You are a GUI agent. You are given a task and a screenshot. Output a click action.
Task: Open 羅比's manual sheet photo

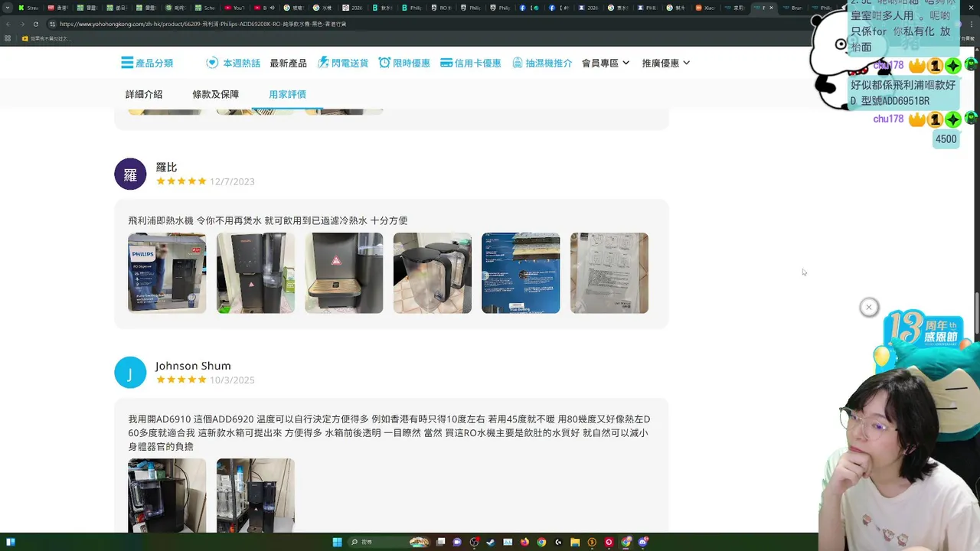(609, 272)
